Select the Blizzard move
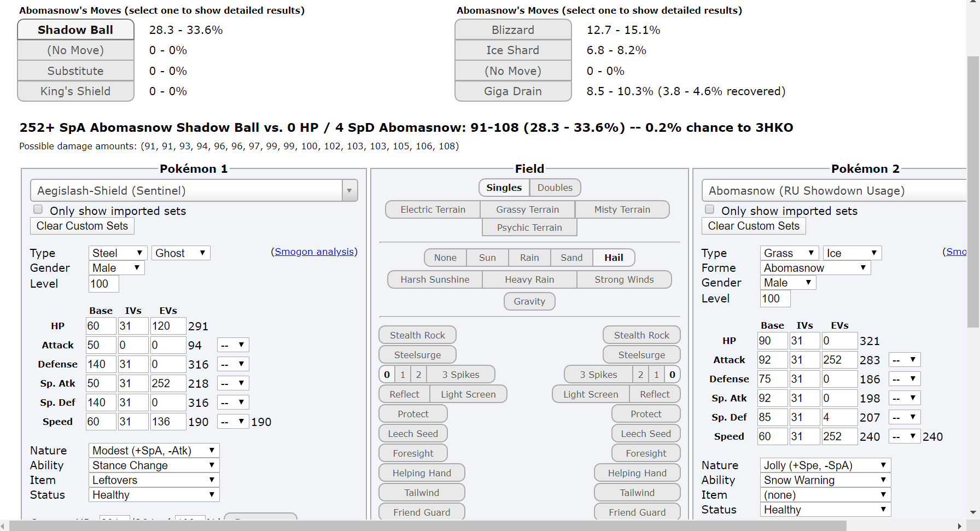The image size is (980, 531). (x=513, y=30)
